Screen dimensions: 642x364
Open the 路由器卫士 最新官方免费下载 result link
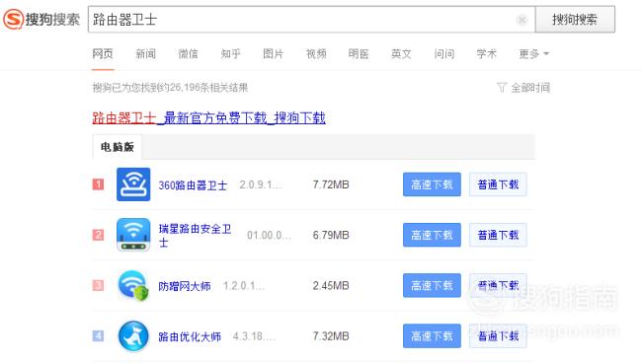208,118
